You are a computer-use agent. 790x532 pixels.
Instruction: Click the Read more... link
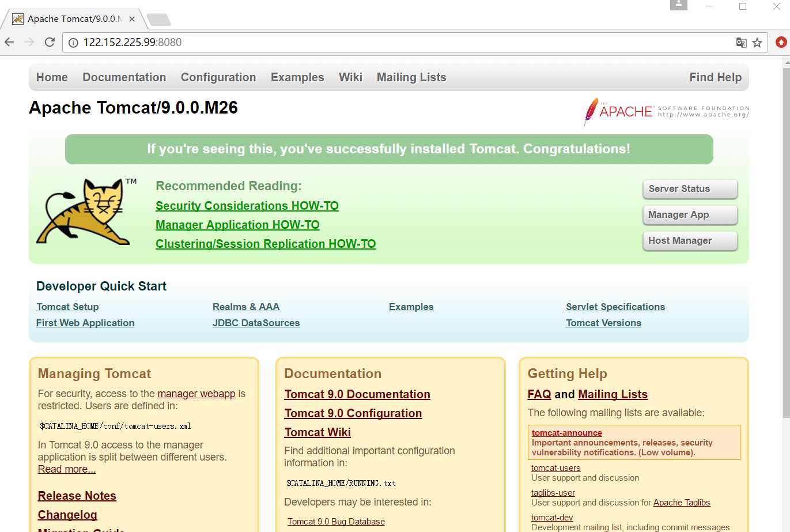click(67, 469)
